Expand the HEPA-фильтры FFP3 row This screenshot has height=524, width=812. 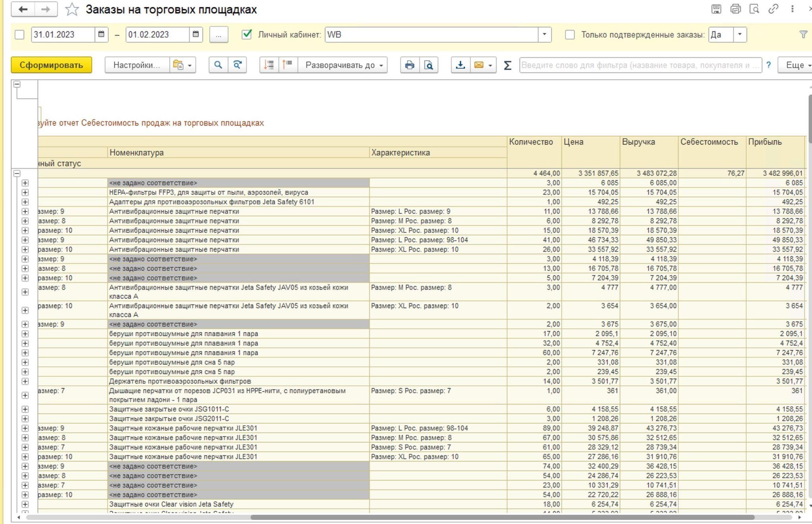[x=25, y=193]
